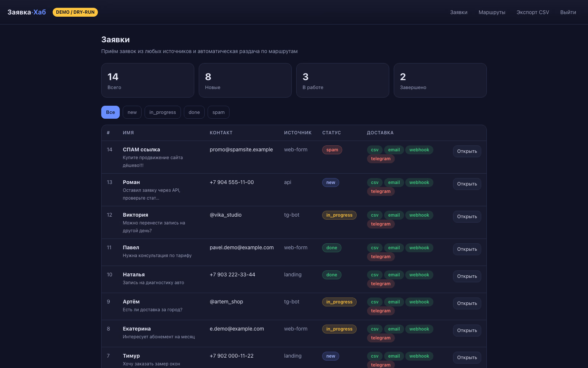Filter requests by new status
The width and height of the screenshot is (588, 368).
click(132, 112)
